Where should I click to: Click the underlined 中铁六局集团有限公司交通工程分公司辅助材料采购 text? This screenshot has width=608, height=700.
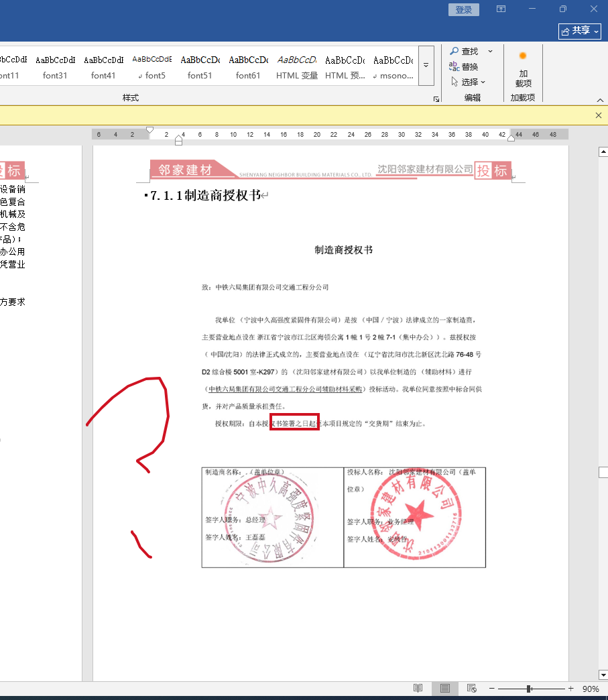point(285,389)
